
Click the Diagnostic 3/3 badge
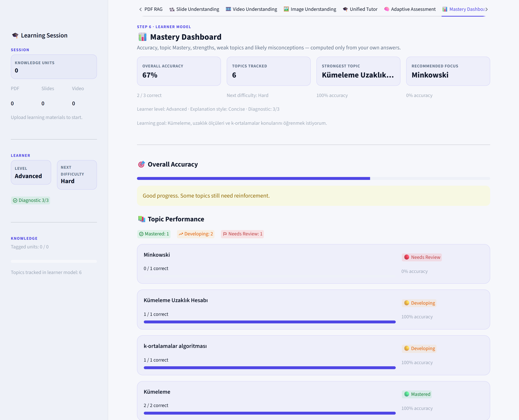tap(31, 200)
